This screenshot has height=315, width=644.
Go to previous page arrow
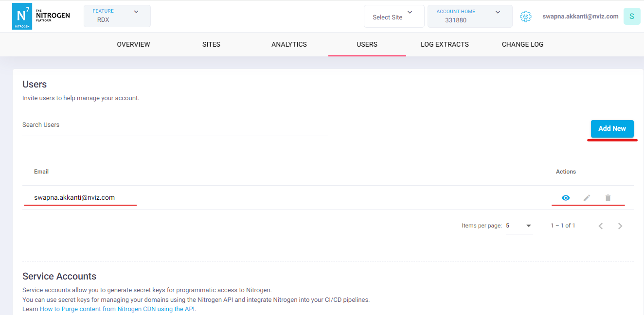pyautogui.click(x=601, y=226)
